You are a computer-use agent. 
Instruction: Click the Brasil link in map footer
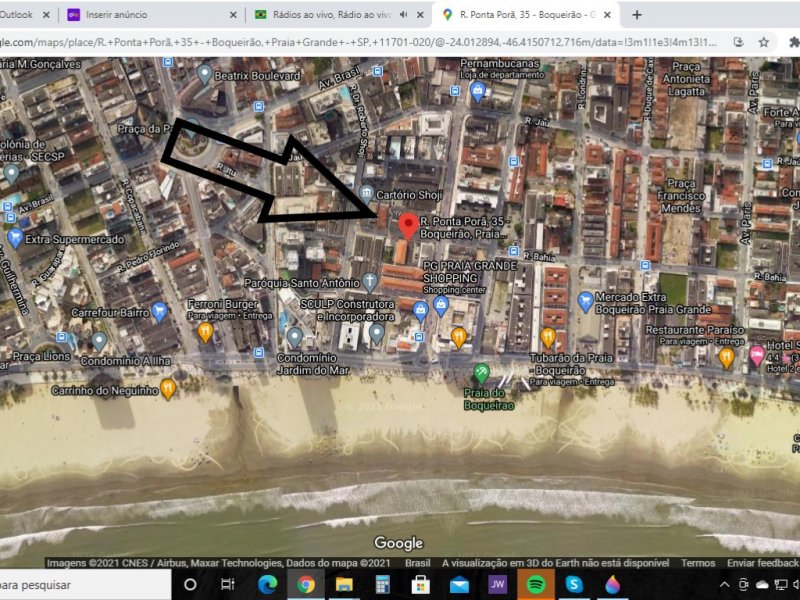tap(417, 563)
